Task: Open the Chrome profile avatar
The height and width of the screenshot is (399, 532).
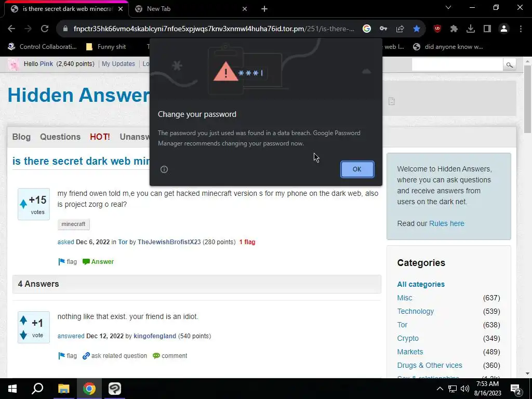Action: click(504, 29)
